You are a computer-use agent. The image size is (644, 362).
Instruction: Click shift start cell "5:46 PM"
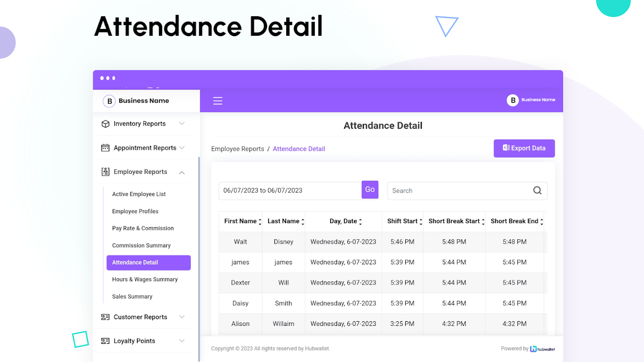(x=402, y=242)
